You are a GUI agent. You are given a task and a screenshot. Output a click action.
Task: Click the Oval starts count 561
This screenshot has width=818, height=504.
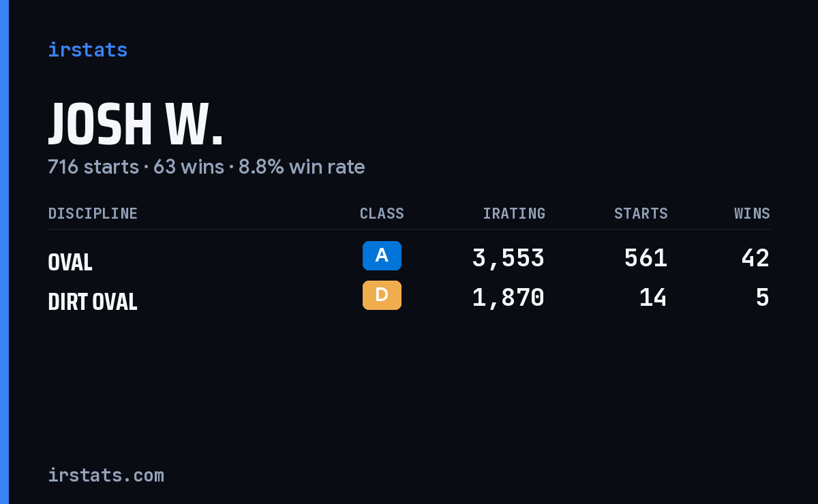point(646,258)
